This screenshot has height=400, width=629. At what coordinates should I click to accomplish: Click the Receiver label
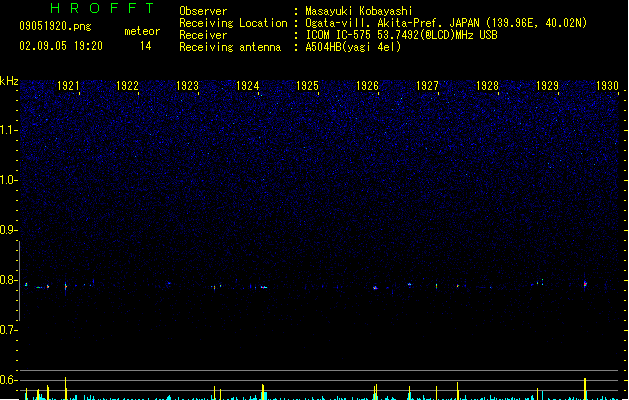click(x=203, y=35)
